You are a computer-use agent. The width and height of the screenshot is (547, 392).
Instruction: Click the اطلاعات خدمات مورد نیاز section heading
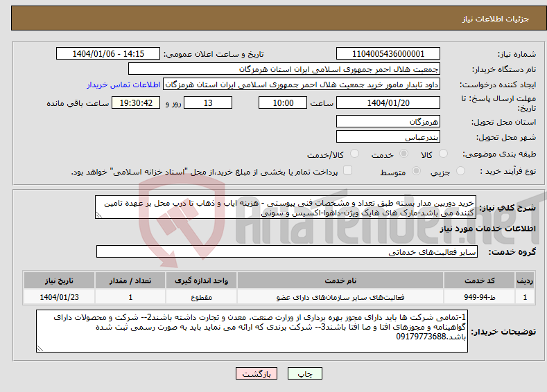click(x=487, y=229)
